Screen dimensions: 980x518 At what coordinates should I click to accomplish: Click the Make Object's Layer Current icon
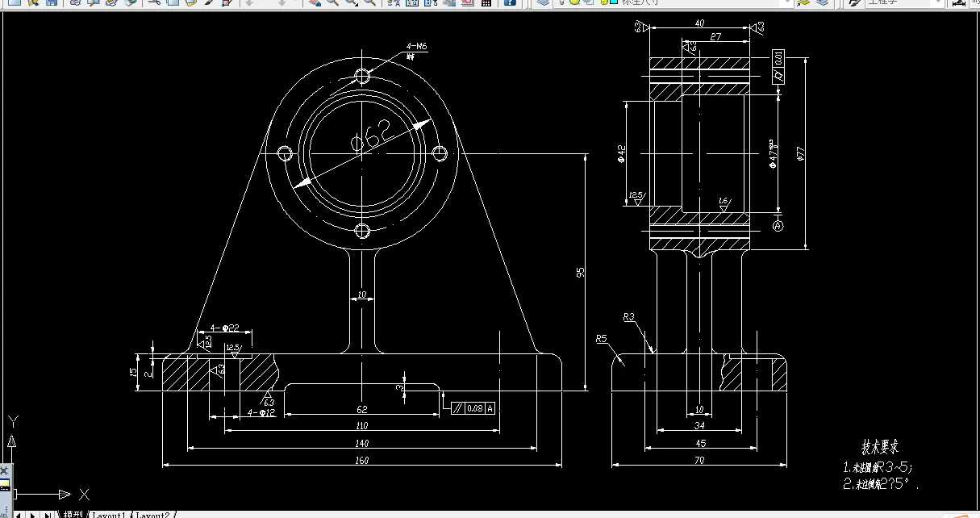click(x=803, y=5)
